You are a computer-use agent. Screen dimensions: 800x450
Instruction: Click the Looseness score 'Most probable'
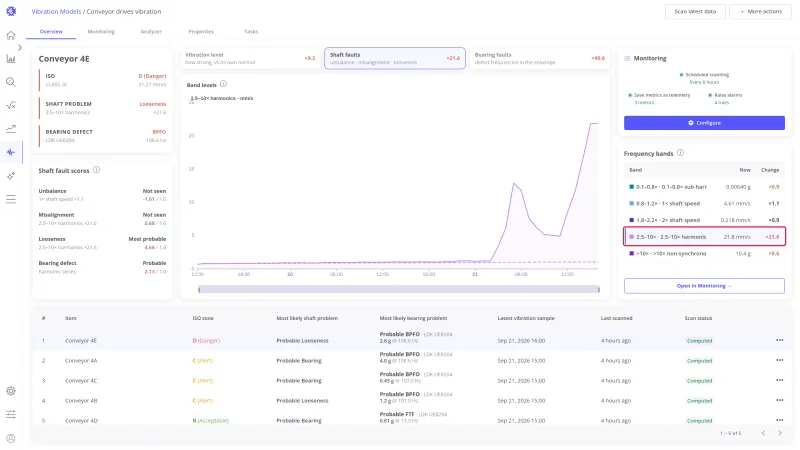pyautogui.click(x=147, y=239)
